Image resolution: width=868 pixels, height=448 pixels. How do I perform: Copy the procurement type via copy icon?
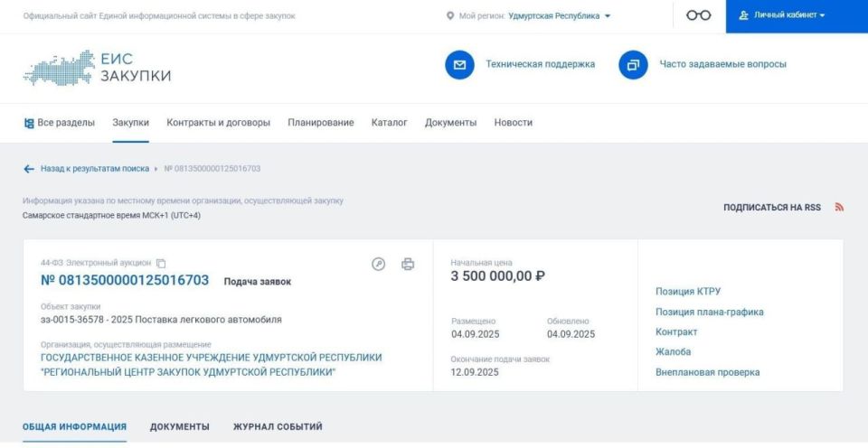[x=161, y=263]
